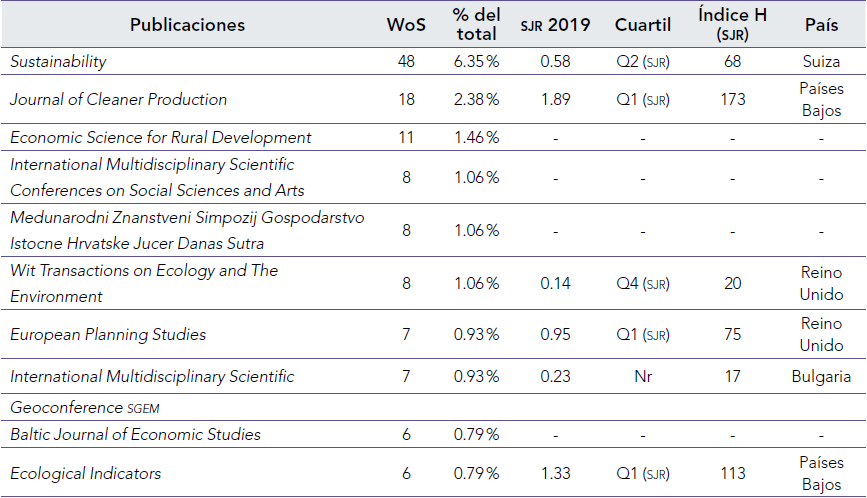Select the H-index value 173
Viewport: 867px width, 498px height.
[732, 99]
